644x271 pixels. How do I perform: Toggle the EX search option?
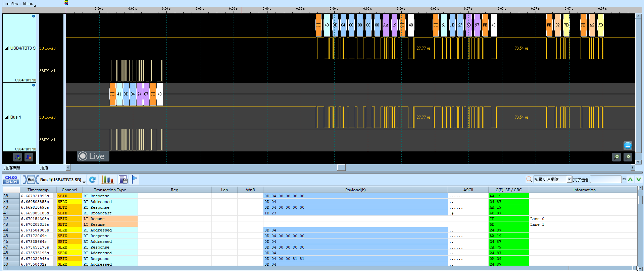624,180
